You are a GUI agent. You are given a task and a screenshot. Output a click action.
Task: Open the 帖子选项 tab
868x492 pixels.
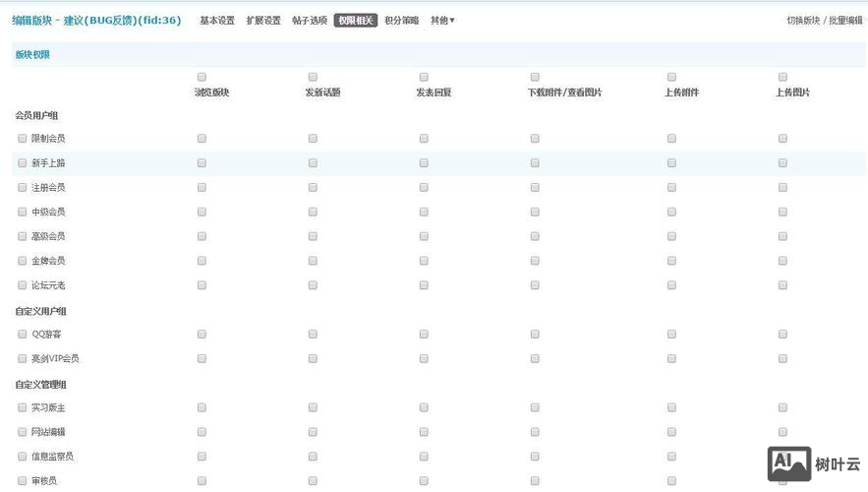click(310, 21)
